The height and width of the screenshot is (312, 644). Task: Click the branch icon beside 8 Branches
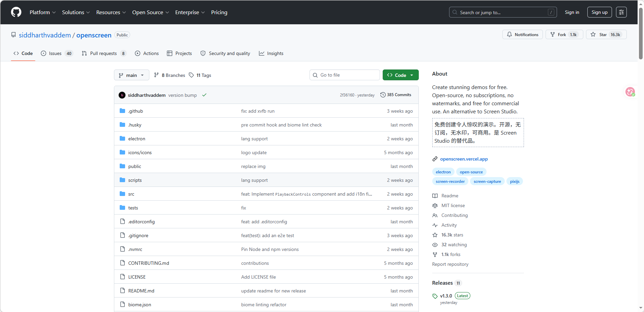(156, 75)
